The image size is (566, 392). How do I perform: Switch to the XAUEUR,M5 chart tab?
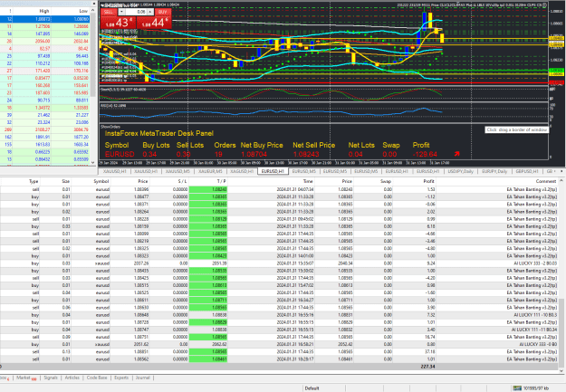pyautogui.click(x=210, y=171)
